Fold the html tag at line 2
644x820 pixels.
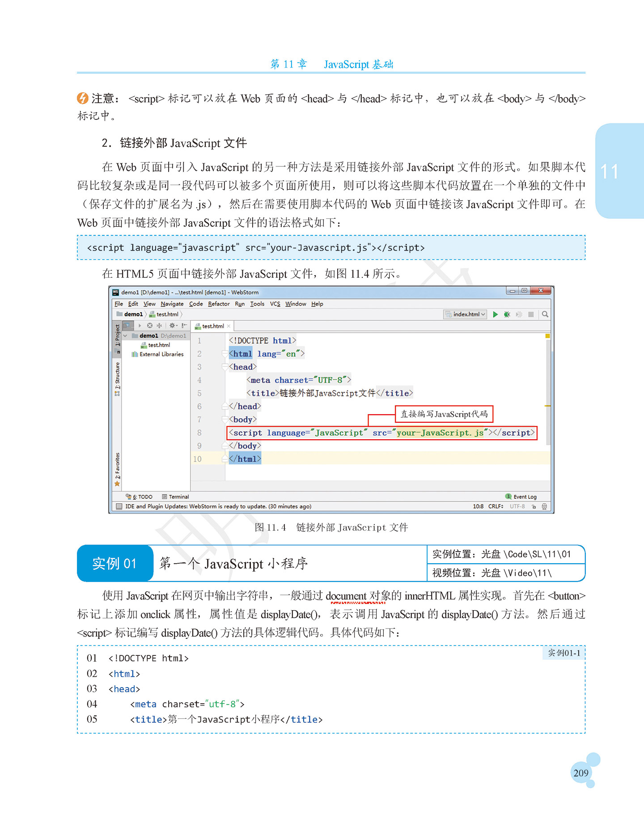coord(225,354)
